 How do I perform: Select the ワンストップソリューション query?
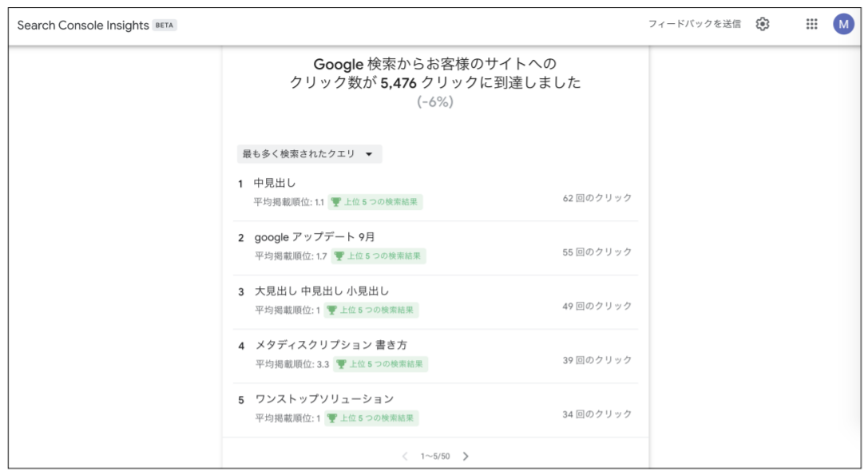[323, 399]
